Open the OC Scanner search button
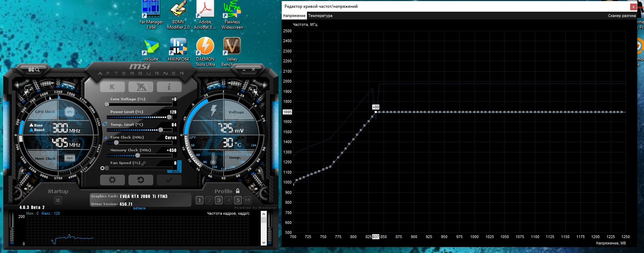644x253 pixels. (34, 69)
